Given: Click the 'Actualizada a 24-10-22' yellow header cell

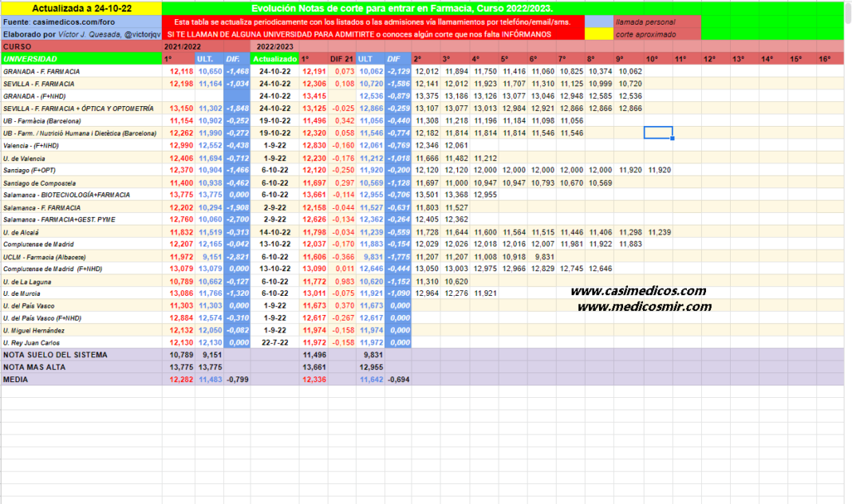Looking at the screenshot, I should pyautogui.click(x=81, y=9).
